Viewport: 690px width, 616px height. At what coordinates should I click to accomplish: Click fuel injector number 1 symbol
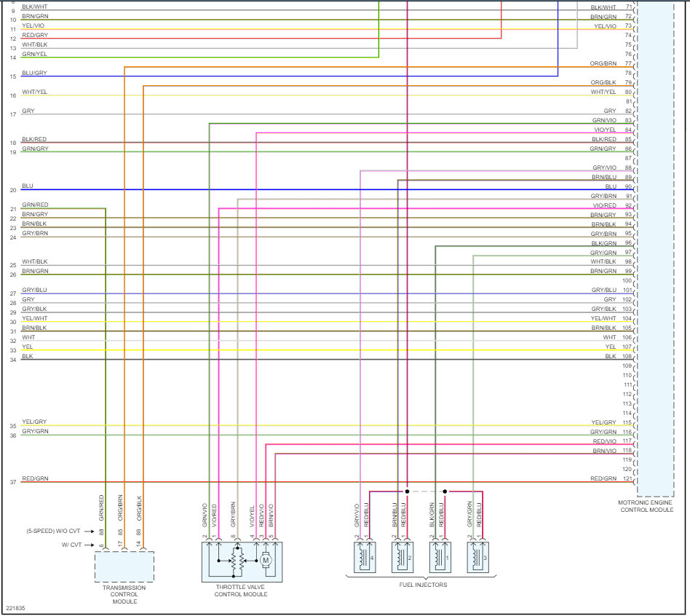point(440,558)
